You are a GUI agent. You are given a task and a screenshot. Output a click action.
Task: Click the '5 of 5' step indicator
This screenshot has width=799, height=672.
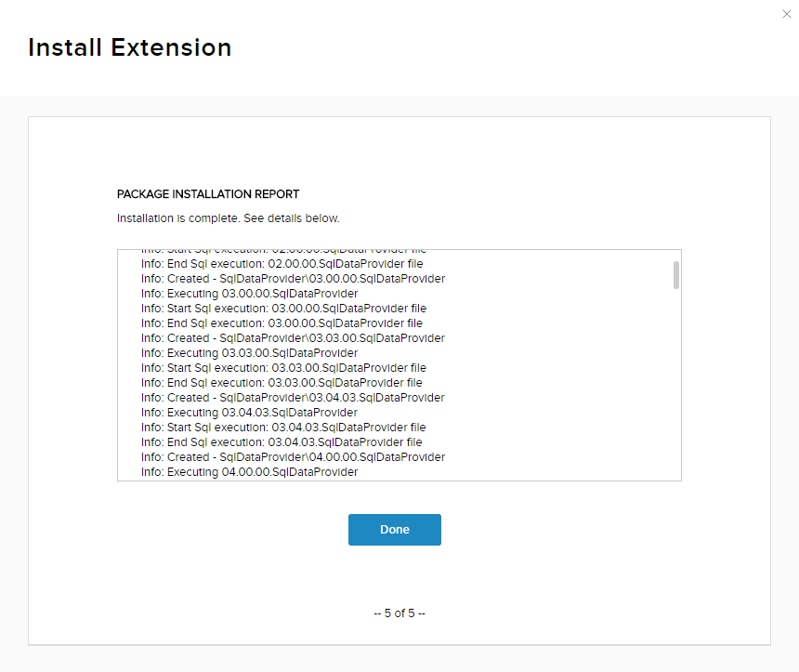coord(399,613)
